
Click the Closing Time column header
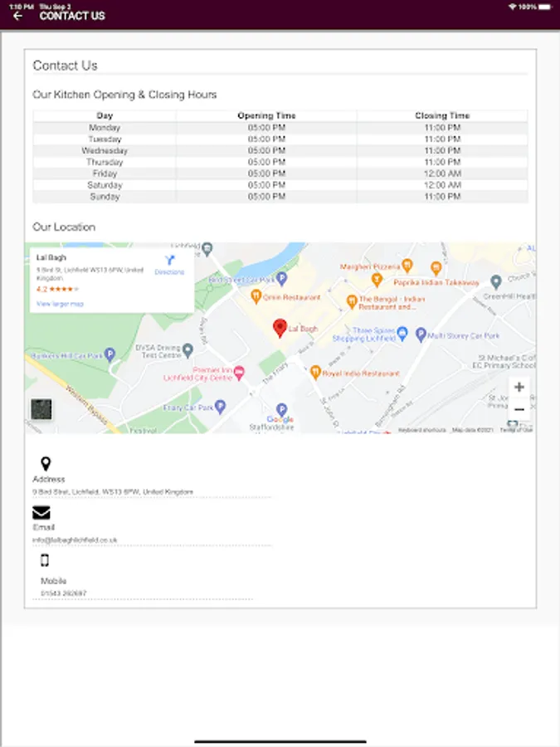[442, 115]
